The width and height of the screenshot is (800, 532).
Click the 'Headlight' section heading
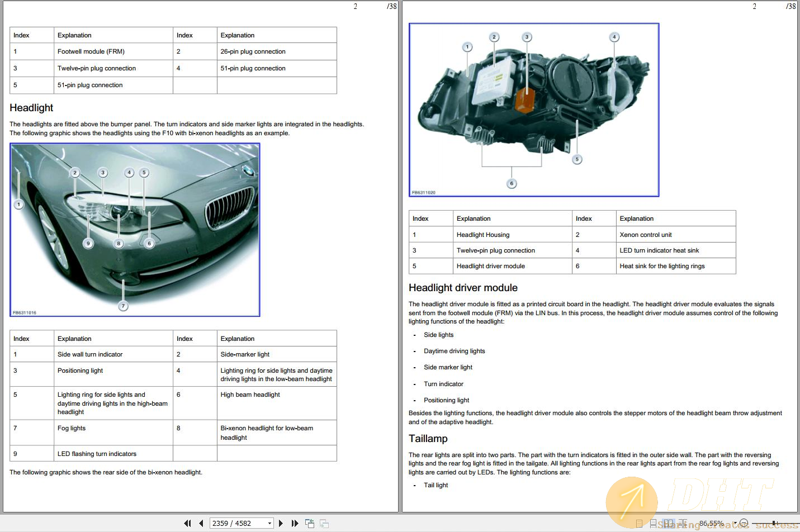(x=31, y=108)
